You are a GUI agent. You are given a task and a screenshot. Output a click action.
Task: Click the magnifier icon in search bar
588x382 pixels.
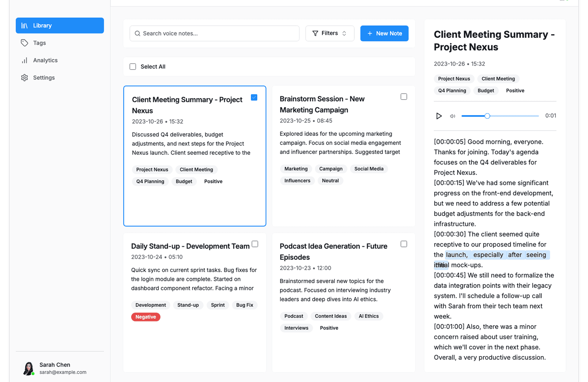coord(138,33)
